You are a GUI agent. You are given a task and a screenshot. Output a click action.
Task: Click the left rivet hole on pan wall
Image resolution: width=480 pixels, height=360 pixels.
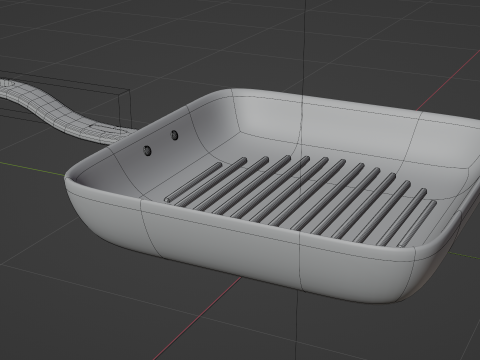147,151
